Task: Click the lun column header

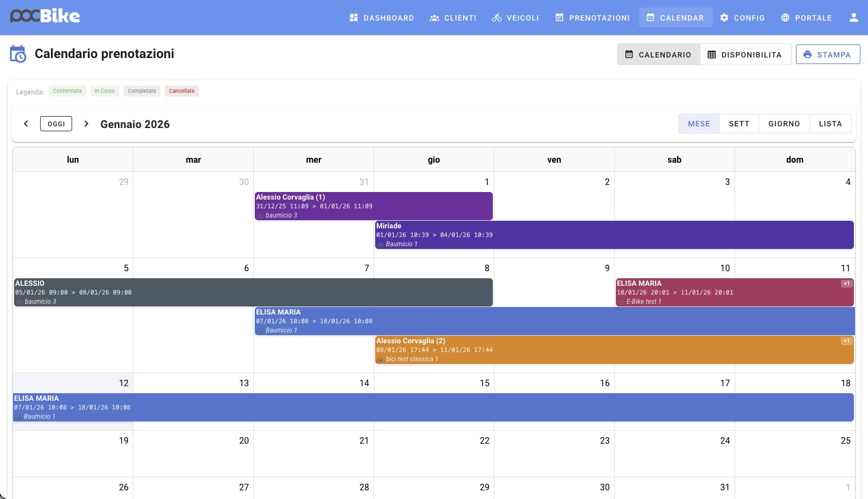Action: [x=73, y=159]
